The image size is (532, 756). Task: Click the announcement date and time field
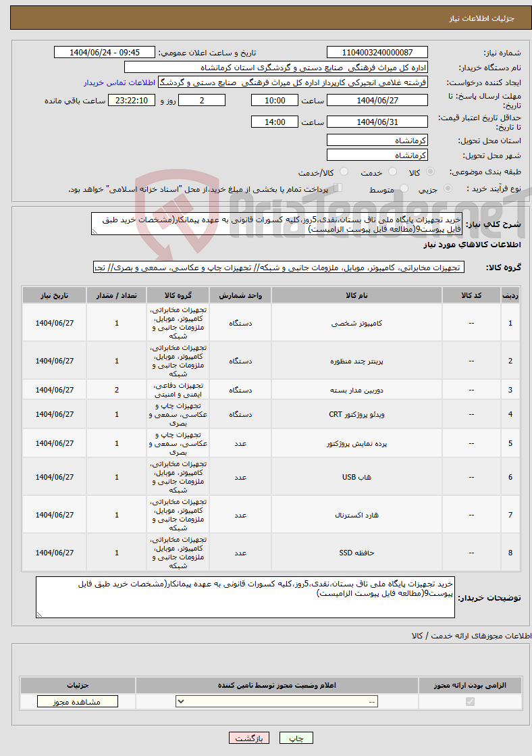click(105, 53)
